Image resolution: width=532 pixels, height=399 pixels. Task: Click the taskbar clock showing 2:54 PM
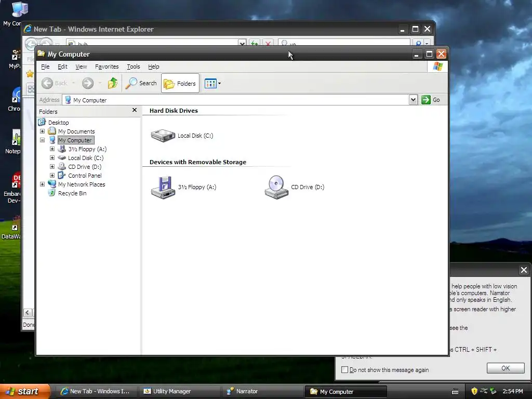513,391
